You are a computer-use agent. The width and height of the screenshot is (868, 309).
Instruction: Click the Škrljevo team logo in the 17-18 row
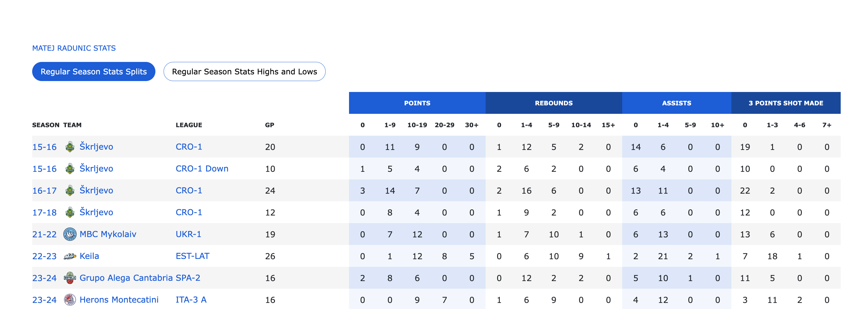click(x=70, y=212)
